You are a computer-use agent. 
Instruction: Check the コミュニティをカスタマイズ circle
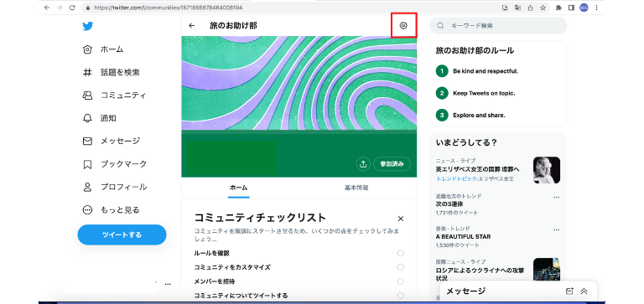point(401,267)
